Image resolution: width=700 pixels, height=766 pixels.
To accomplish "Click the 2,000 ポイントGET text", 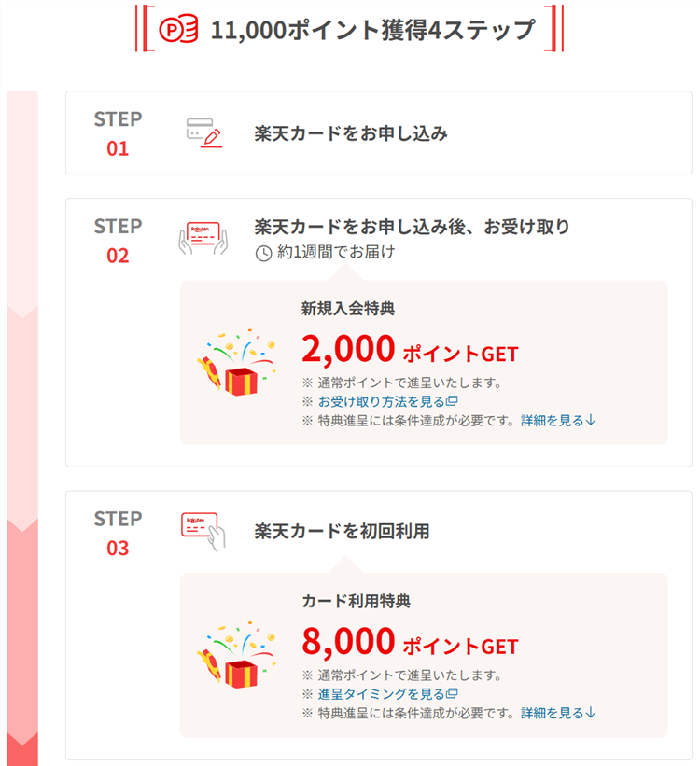I will coord(409,350).
